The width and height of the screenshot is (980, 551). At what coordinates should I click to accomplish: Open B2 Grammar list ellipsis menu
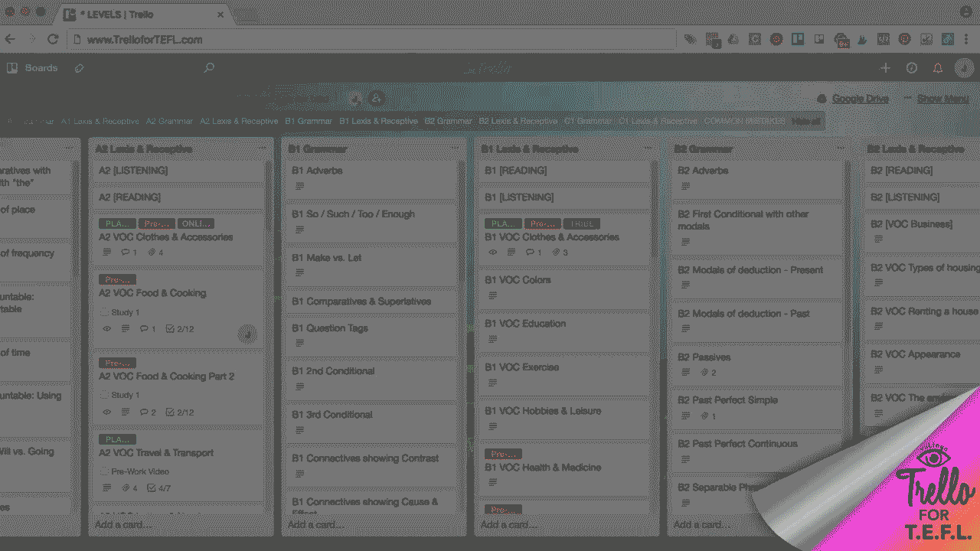click(841, 148)
